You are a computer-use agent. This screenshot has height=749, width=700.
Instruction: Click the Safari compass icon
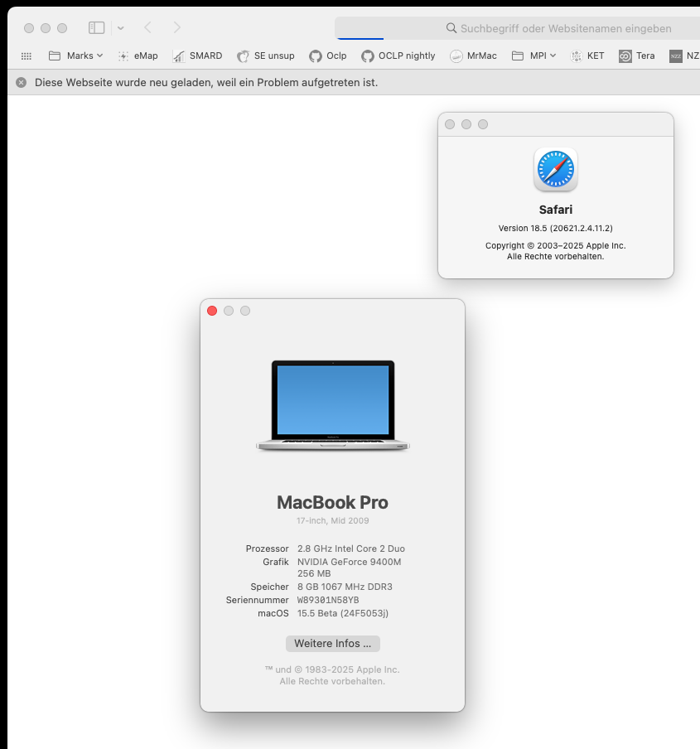click(556, 169)
